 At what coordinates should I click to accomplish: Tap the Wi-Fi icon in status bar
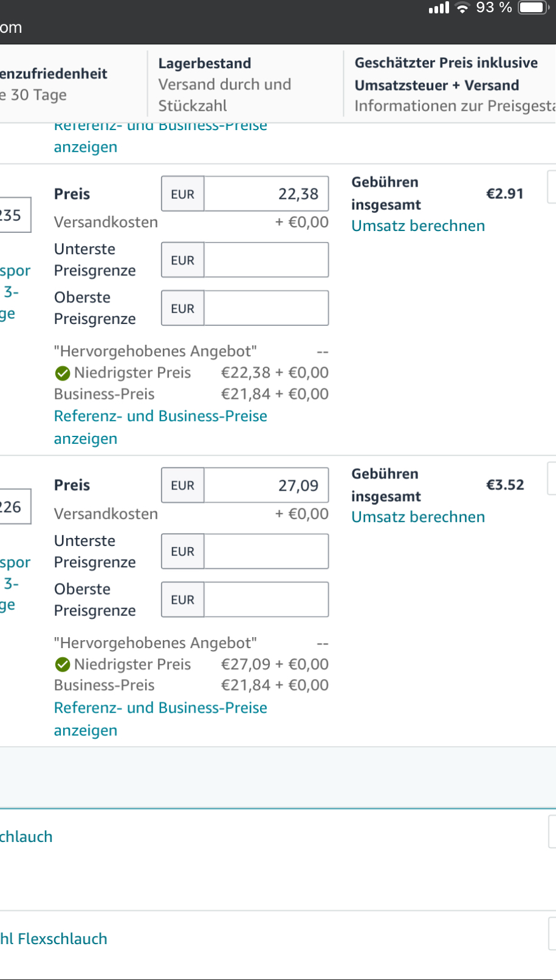tap(463, 8)
